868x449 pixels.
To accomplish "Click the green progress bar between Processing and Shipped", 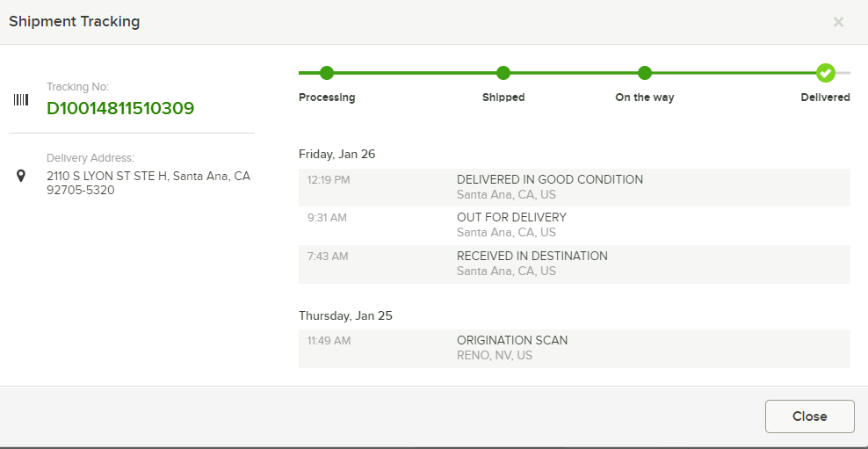I will (x=415, y=73).
